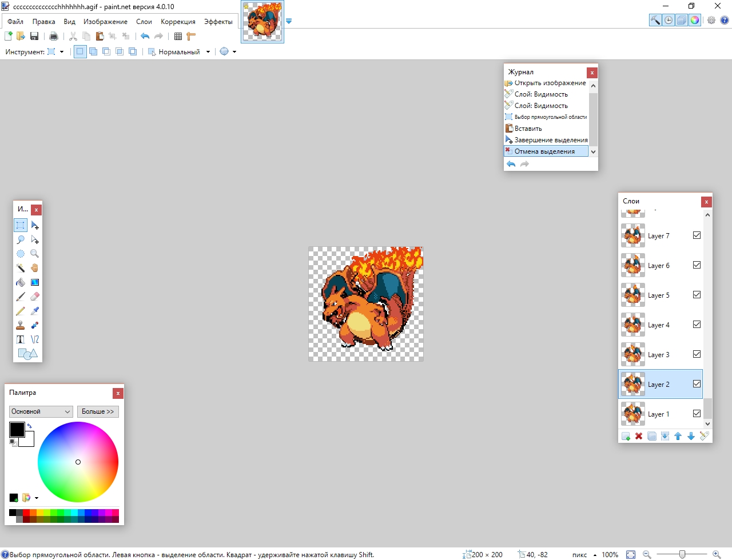Toggle the Colors window from the top-right
The height and width of the screenshot is (560, 732).
click(x=694, y=20)
